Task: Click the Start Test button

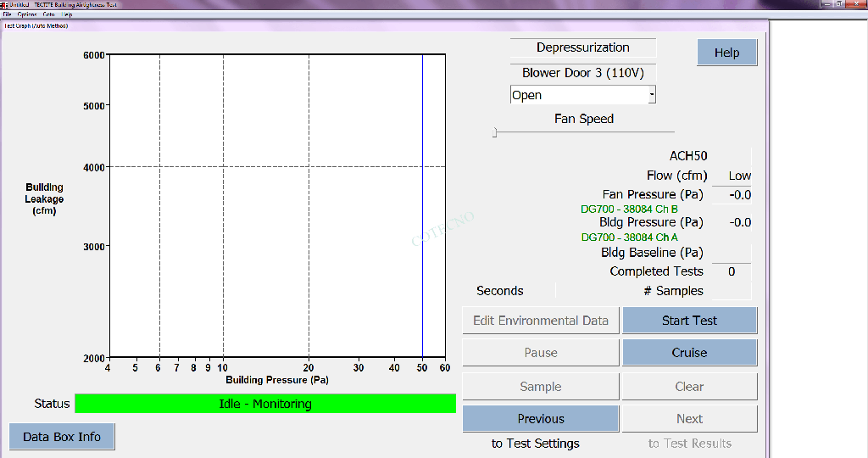Action: click(689, 321)
